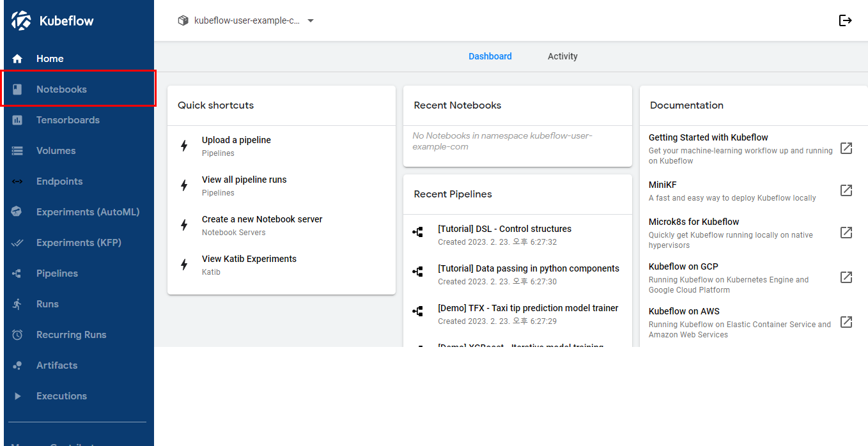
Task: Open Runs in the sidebar
Action: click(x=79, y=304)
